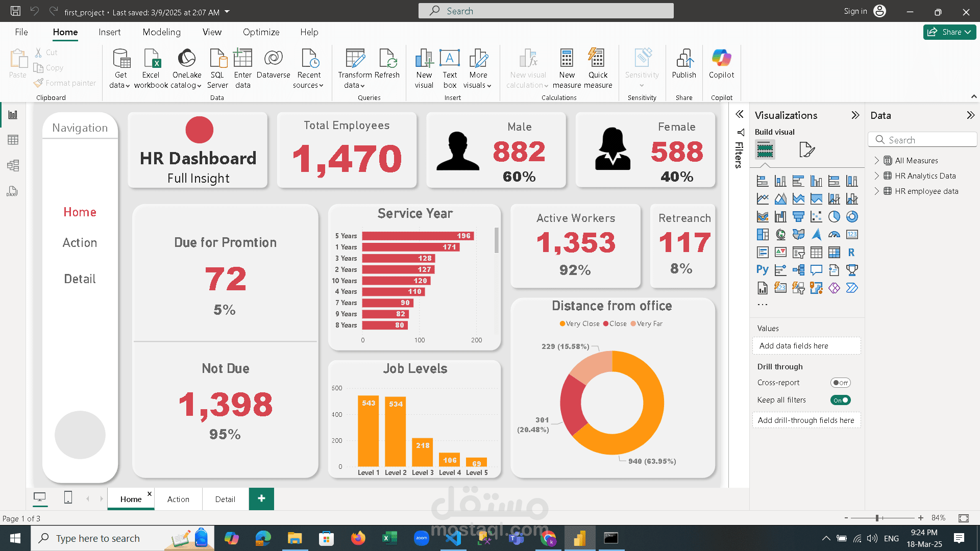Add an R script visual
The width and height of the screenshot is (980, 551).
pyautogui.click(x=851, y=252)
